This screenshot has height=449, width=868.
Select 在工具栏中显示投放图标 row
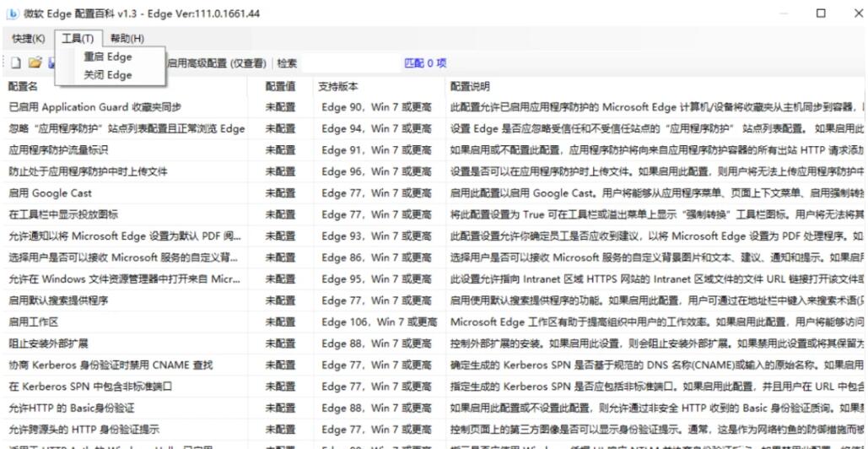[434, 215]
